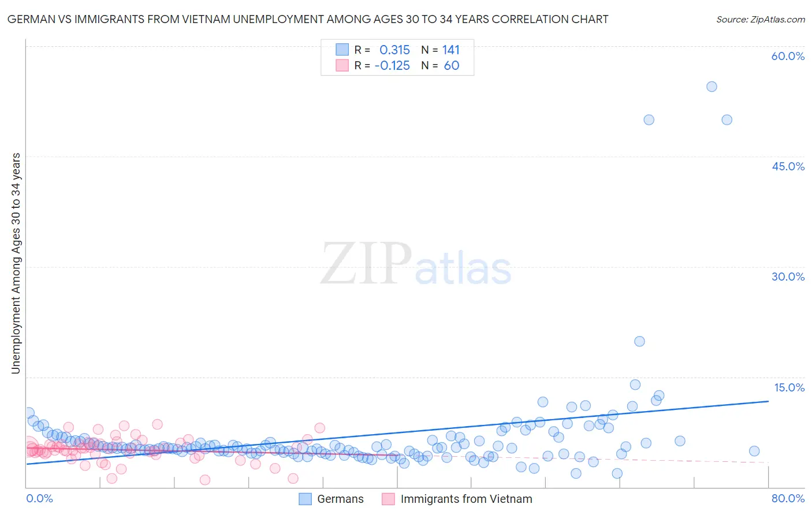
Task: Click the blue swatch beside R = 0.315
Action: [342, 50]
